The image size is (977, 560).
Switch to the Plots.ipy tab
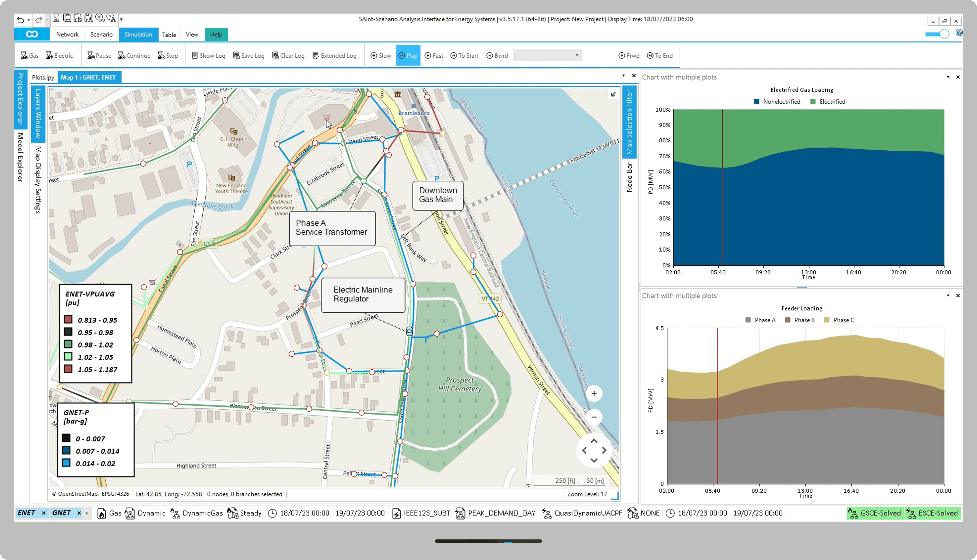(x=43, y=77)
